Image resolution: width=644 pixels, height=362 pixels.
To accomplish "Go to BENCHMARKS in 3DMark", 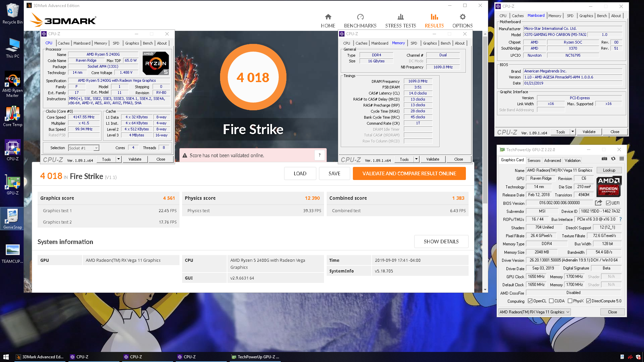I will tap(360, 21).
